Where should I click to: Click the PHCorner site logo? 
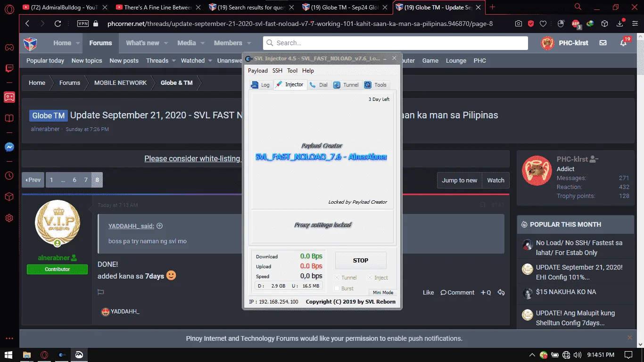tap(30, 43)
